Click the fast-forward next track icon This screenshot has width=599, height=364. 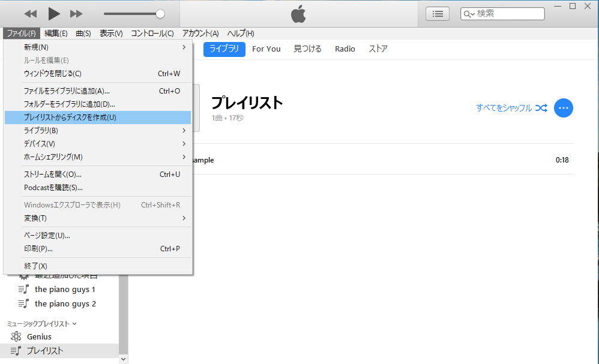point(76,14)
